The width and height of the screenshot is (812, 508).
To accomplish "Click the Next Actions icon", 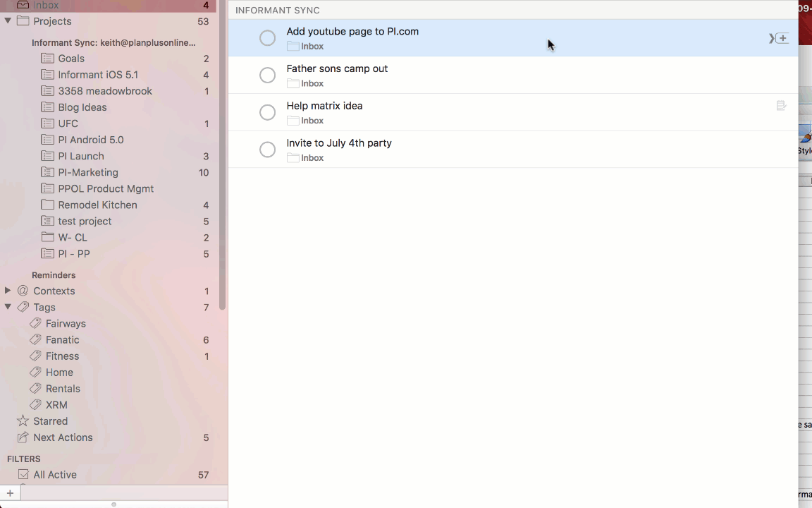I will pyautogui.click(x=23, y=437).
